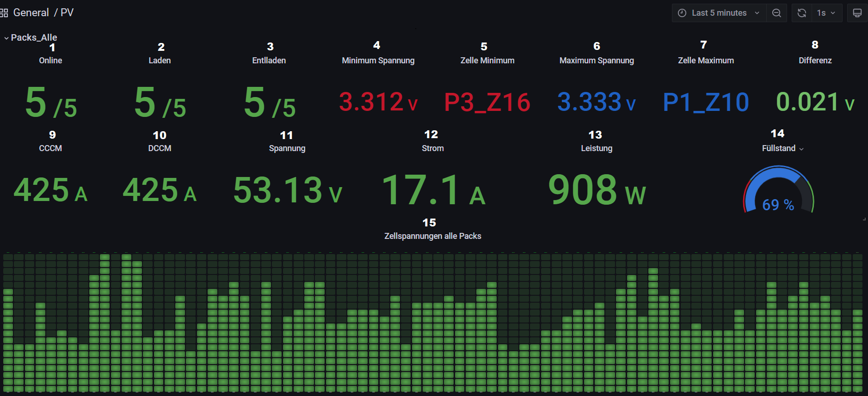
Task: Click the 908 W power value
Action: tap(597, 189)
